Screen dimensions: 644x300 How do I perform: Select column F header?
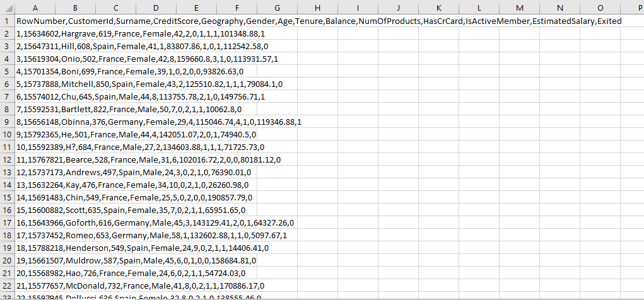pyautogui.click(x=237, y=8)
